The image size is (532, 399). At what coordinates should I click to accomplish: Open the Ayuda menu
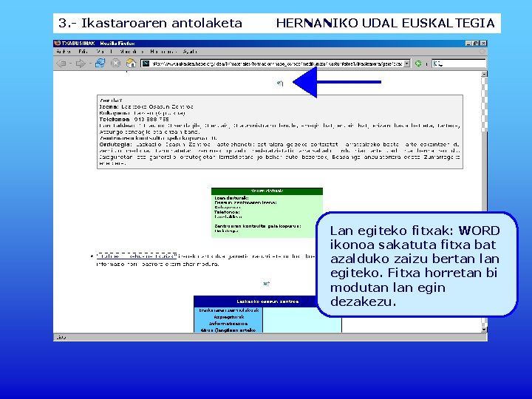(190, 52)
